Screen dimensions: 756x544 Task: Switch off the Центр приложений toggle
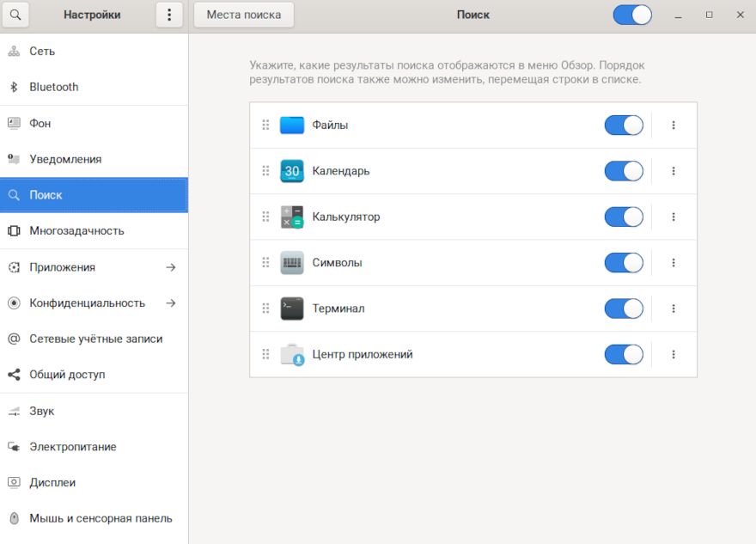click(623, 354)
